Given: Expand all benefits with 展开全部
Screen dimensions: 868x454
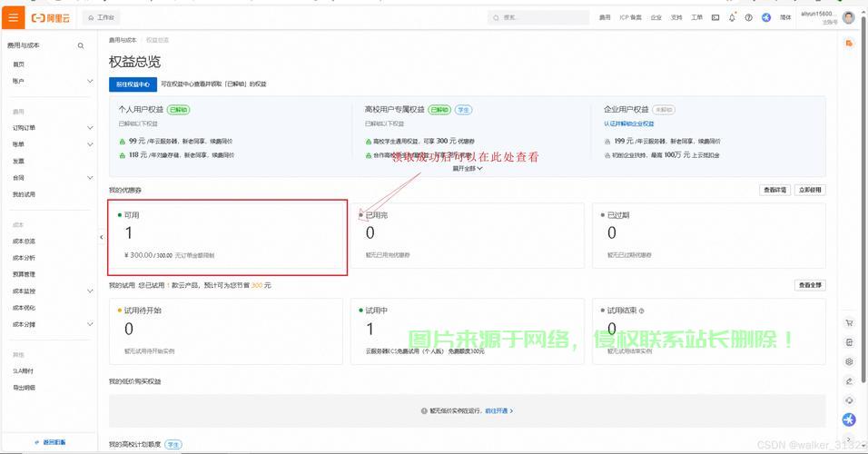Looking at the screenshot, I should tap(468, 168).
